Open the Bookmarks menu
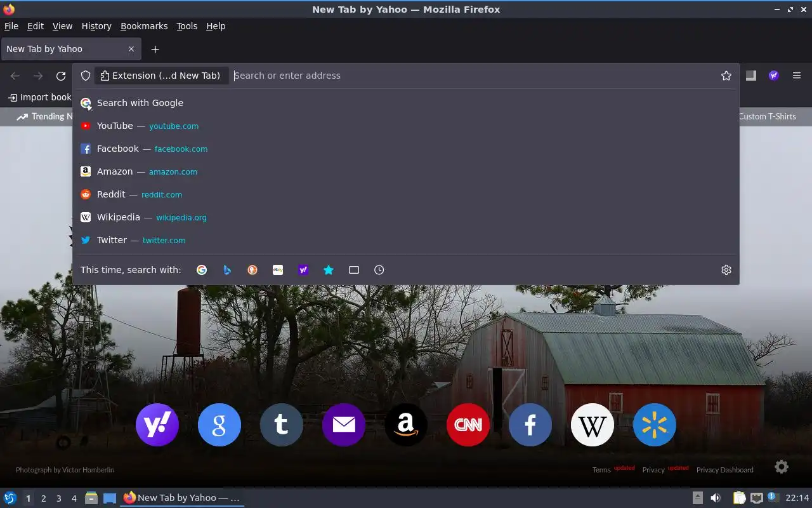Screen dimensions: 812x508 144,26
